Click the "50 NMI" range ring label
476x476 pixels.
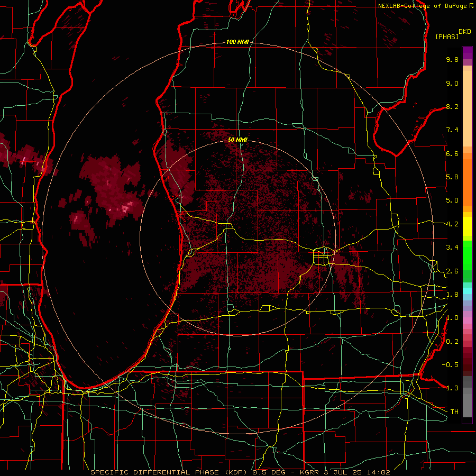click(237, 140)
